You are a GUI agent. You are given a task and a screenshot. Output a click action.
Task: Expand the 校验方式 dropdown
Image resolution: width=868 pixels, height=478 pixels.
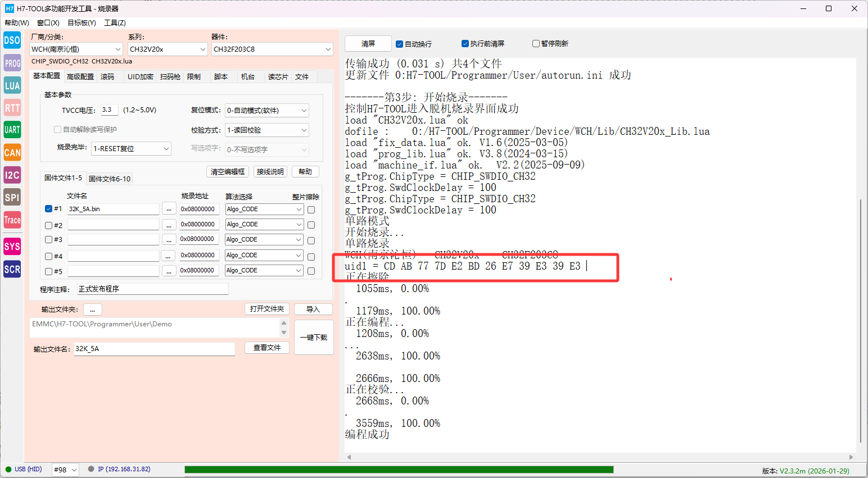click(266, 130)
